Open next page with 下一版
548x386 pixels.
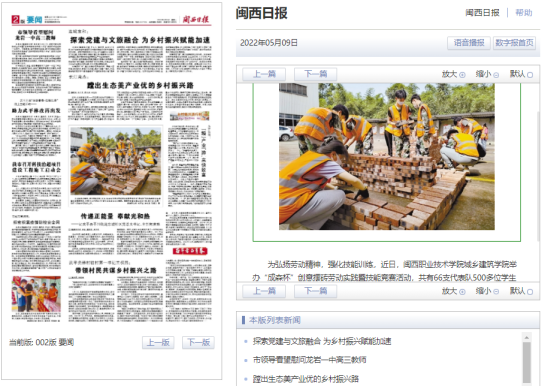199,342
